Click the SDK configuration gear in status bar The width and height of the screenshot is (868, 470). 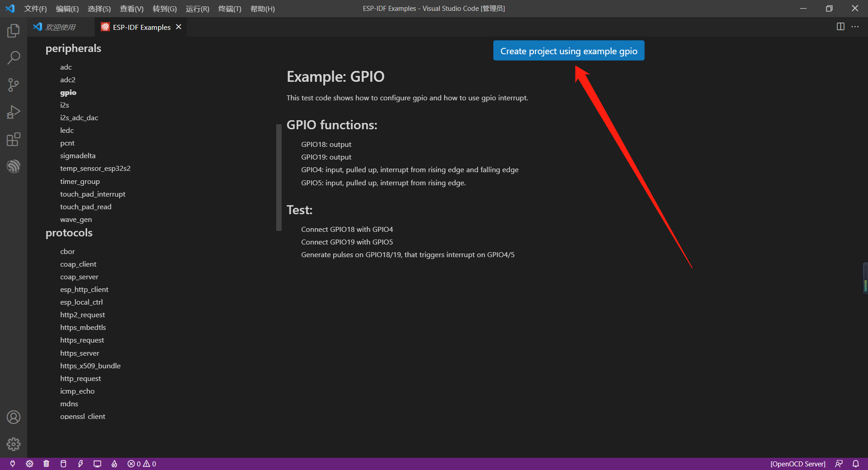29,464
